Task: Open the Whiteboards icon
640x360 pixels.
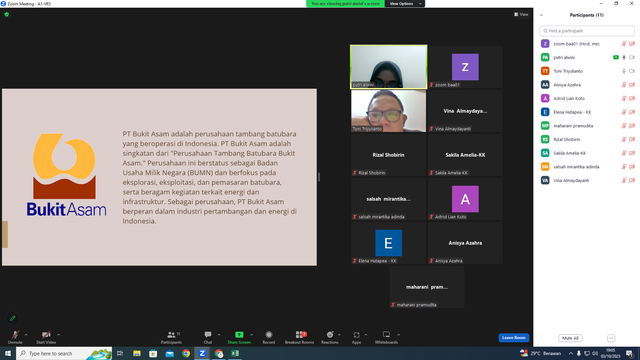Action: pyautogui.click(x=386, y=335)
